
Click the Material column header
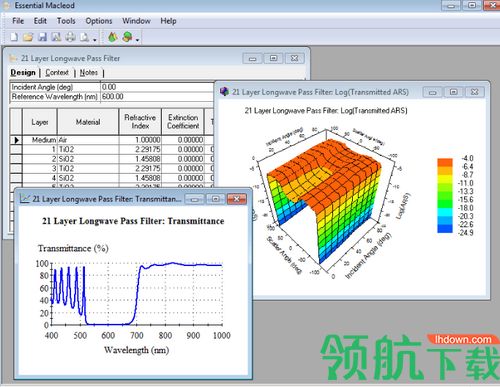point(88,122)
